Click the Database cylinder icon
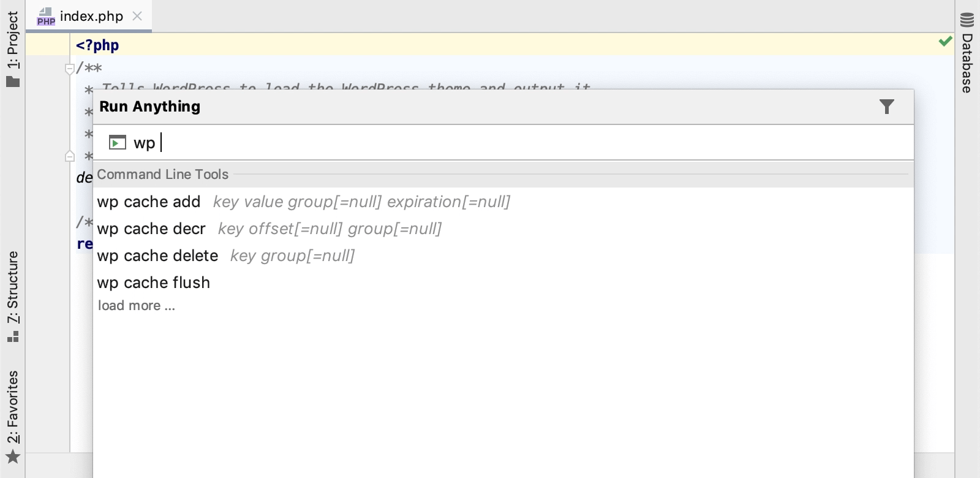The width and height of the screenshot is (980, 478). (x=967, y=20)
